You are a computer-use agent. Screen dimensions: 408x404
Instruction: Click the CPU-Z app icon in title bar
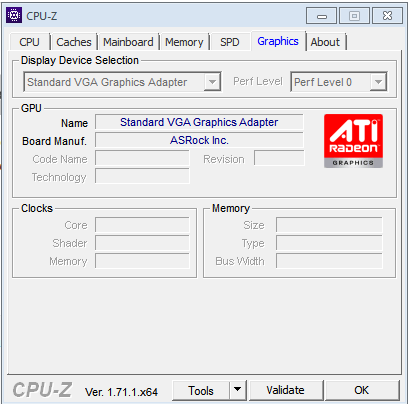point(14,15)
